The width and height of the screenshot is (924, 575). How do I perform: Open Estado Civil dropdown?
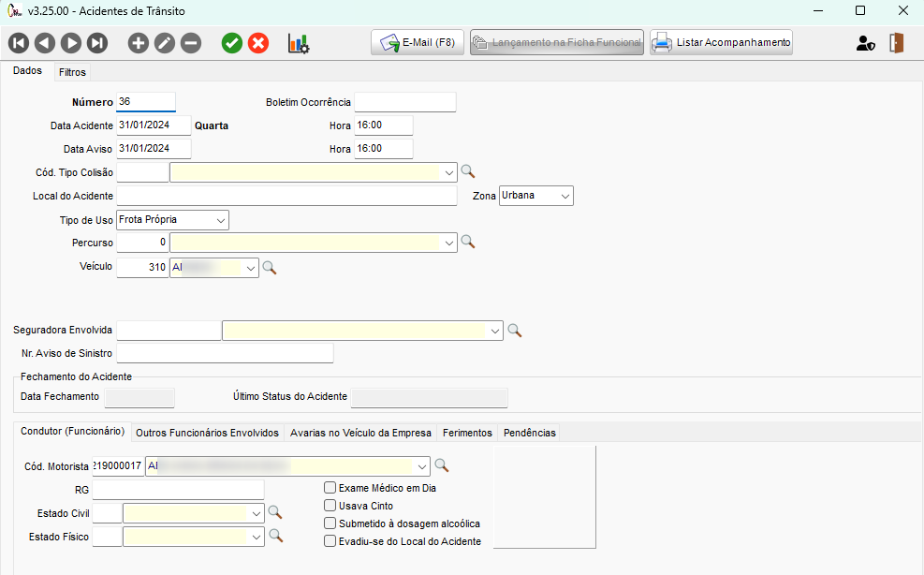pyautogui.click(x=257, y=514)
